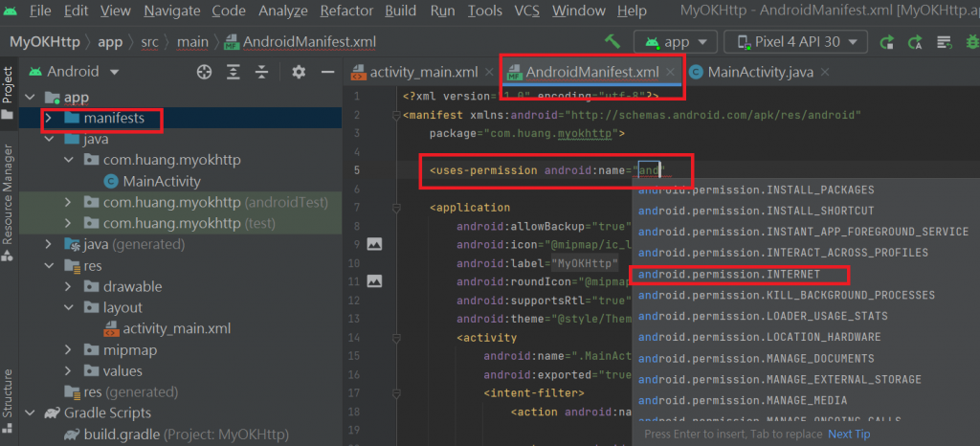Expand the values folder

[69, 371]
